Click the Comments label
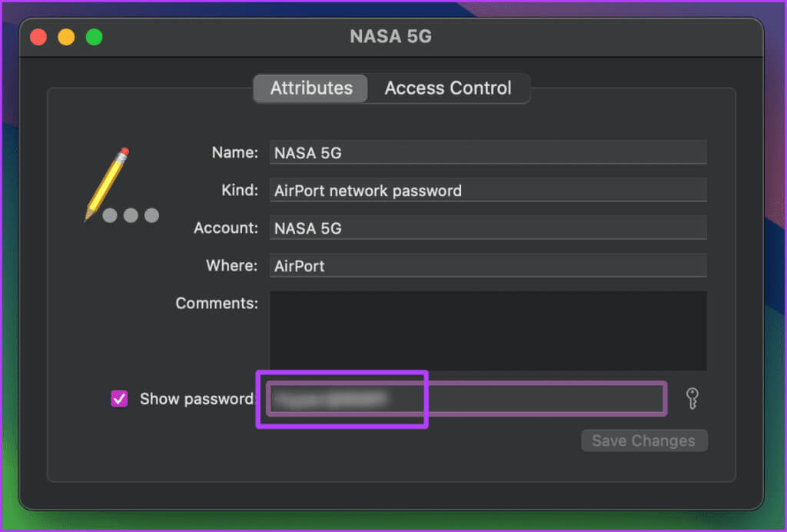Screen dimensions: 787x532 pos(217,303)
